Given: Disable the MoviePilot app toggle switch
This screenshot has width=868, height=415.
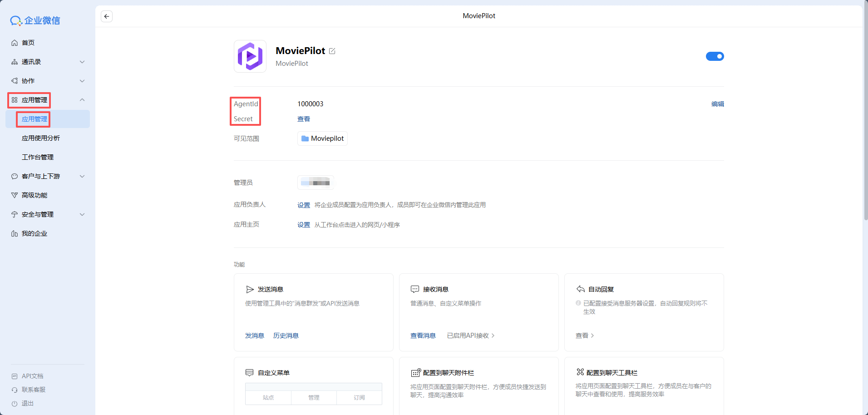Looking at the screenshot, I should [715, 56].
